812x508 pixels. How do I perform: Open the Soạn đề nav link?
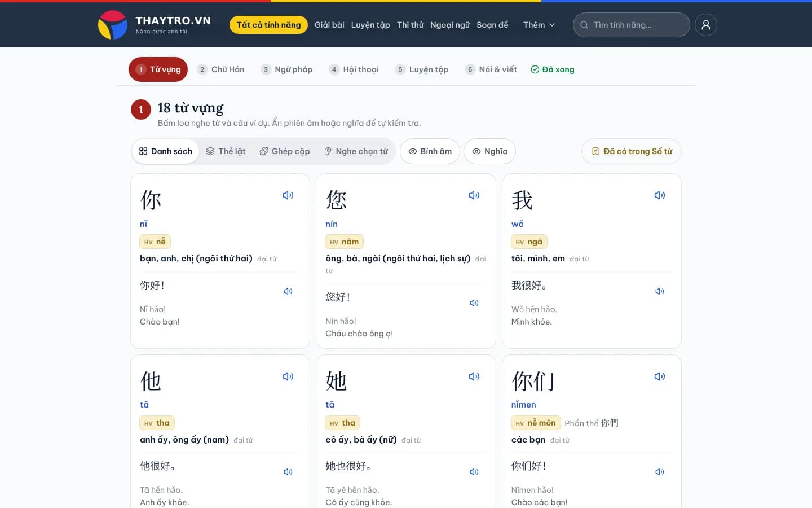point(492,25)
